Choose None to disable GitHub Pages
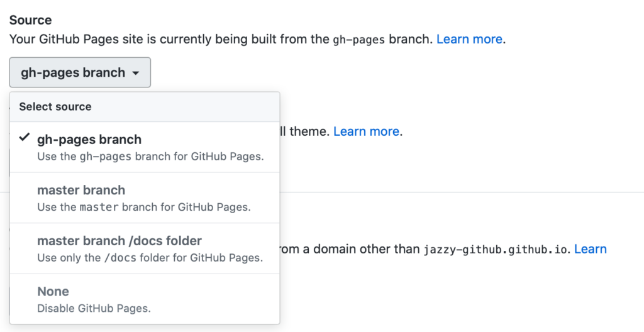 tap(145, 299)
